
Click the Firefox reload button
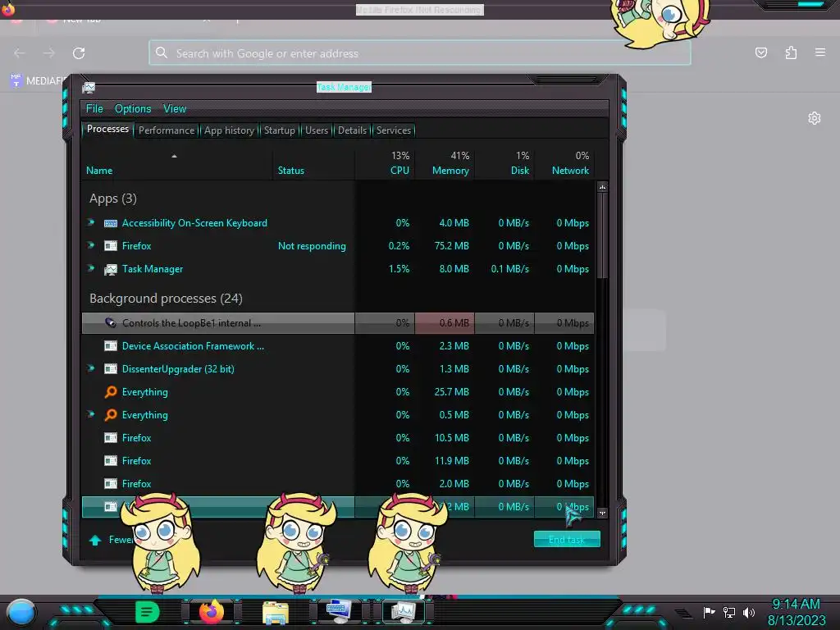pyautogui.click(x=79, y=53)
